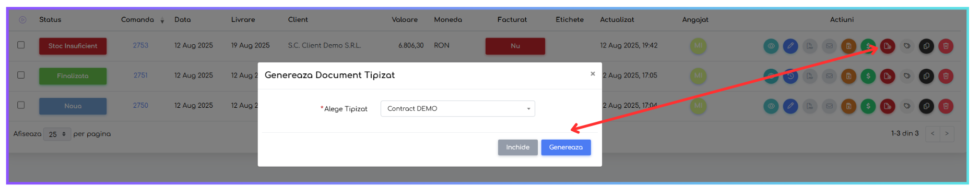Open order link 2753
980x188 pixels.
coord(140,45)
